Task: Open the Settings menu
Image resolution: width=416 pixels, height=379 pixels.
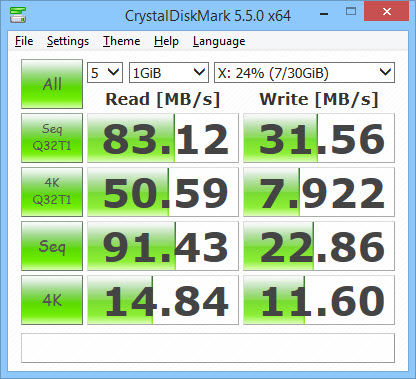Action: (68, 41)
